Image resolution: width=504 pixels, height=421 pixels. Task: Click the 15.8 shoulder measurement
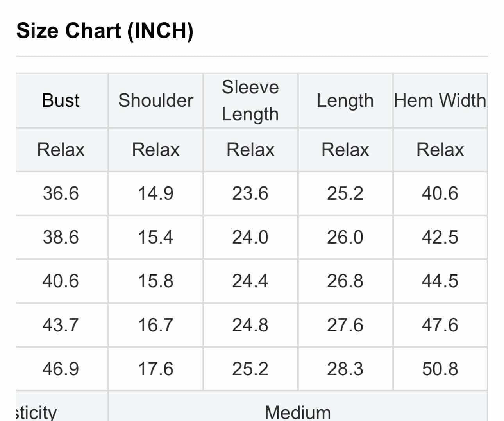(x=155, y=281)
